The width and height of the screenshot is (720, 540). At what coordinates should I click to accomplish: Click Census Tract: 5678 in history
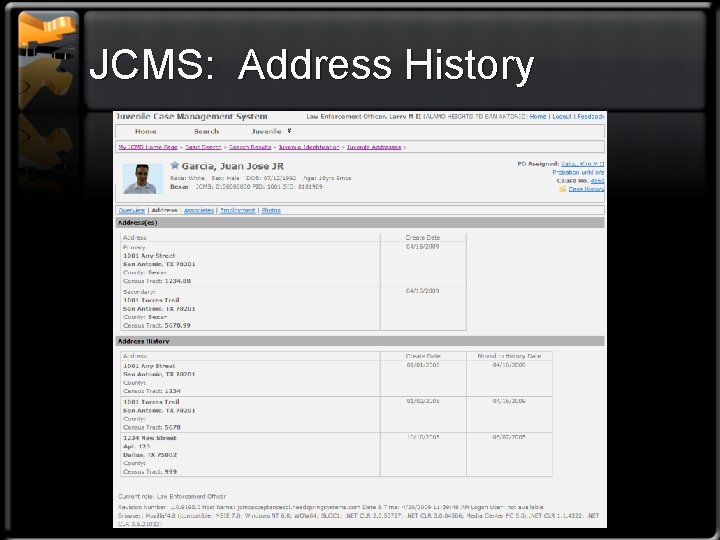click(x=152, y=428)
